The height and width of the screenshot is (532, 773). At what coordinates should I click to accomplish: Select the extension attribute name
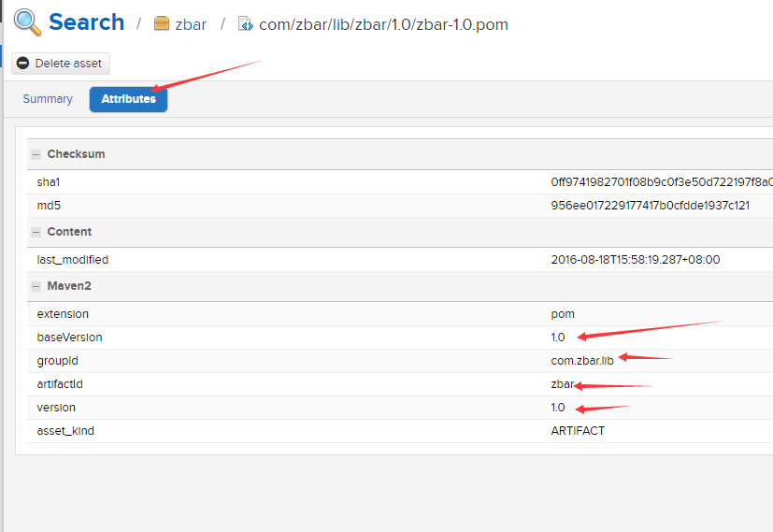tap(63, 313)
